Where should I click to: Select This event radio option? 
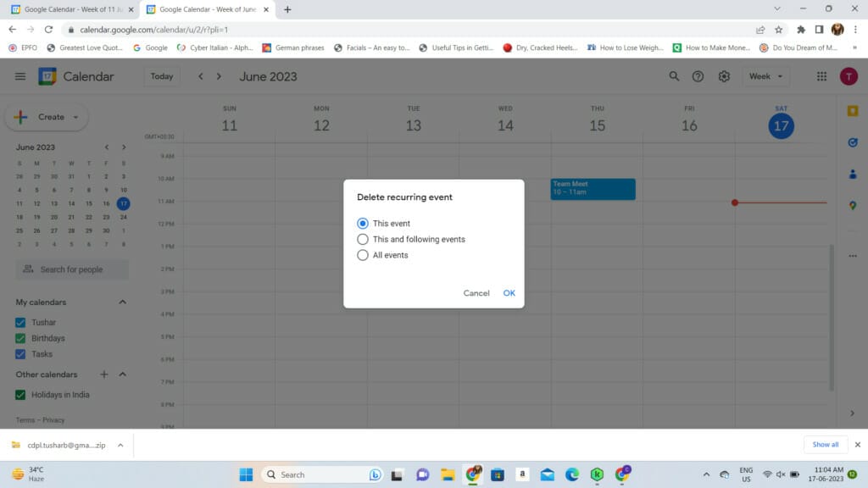363,224
